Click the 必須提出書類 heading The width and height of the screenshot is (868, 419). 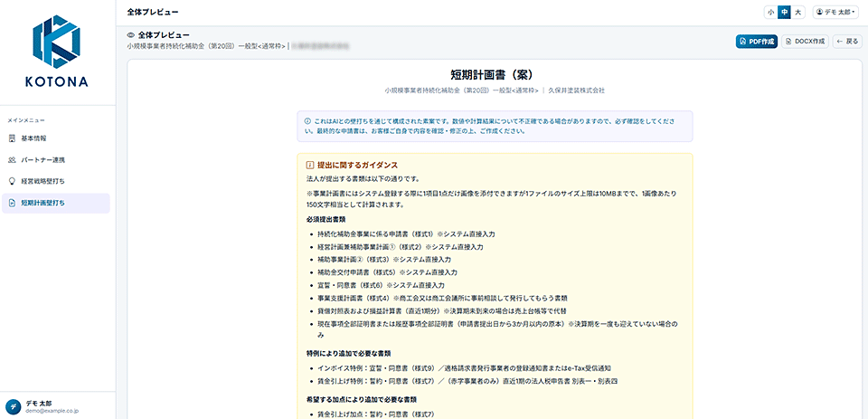point(325,220)
